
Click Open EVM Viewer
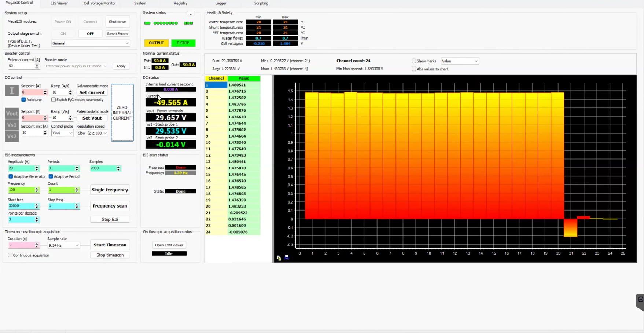click(x=169, y=245)
